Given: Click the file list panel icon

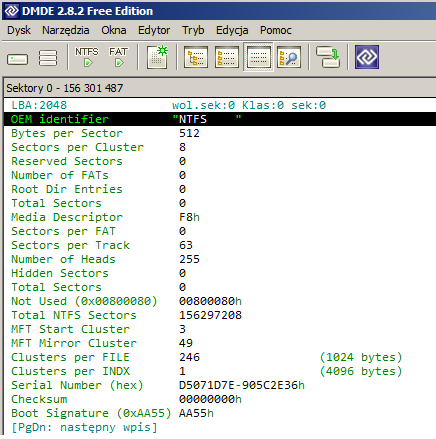Looking at the screenshot, I should 227,57.
